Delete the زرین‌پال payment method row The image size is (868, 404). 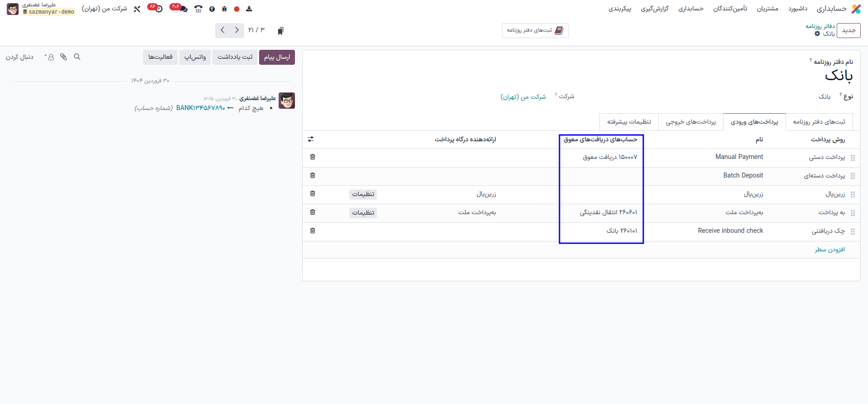coord(313,194)
